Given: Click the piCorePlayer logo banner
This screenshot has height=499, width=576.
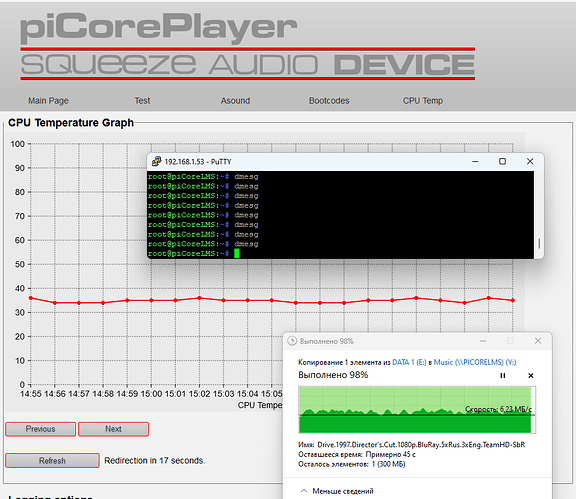Looking at the screenshot, I should coord(247,46).
